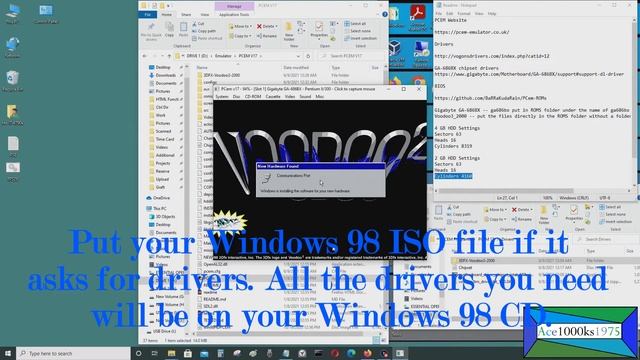This screenshot has height=360, width=640.
Task: Open Firefox from the taskbar
Action: 367,353
